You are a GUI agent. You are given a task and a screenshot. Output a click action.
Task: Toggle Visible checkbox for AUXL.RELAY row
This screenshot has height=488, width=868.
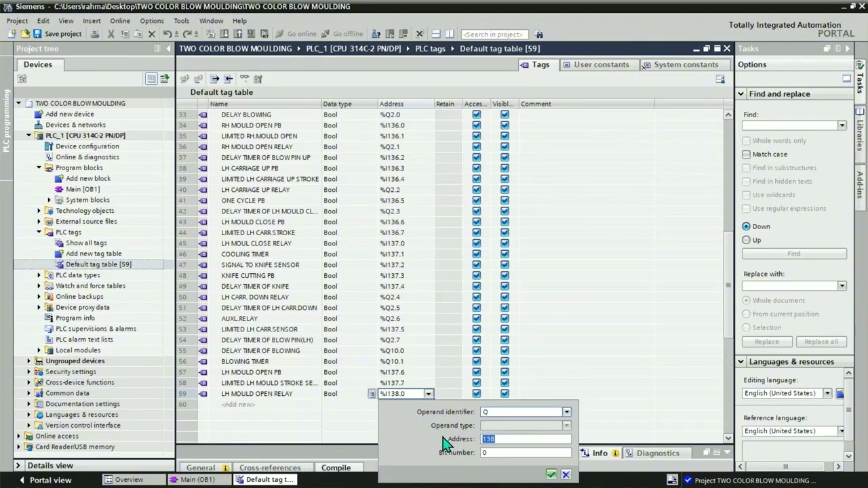tap(505, 319)
